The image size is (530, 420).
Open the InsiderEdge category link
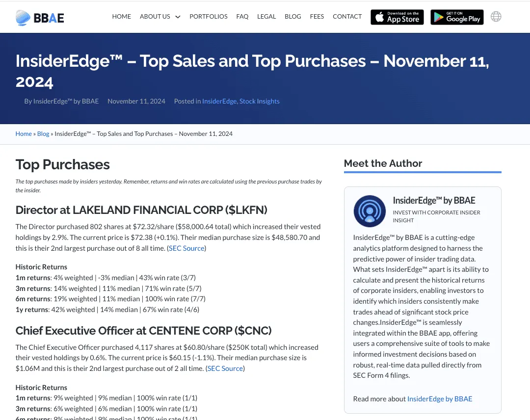pyautogui.click(x=219, y=102)
